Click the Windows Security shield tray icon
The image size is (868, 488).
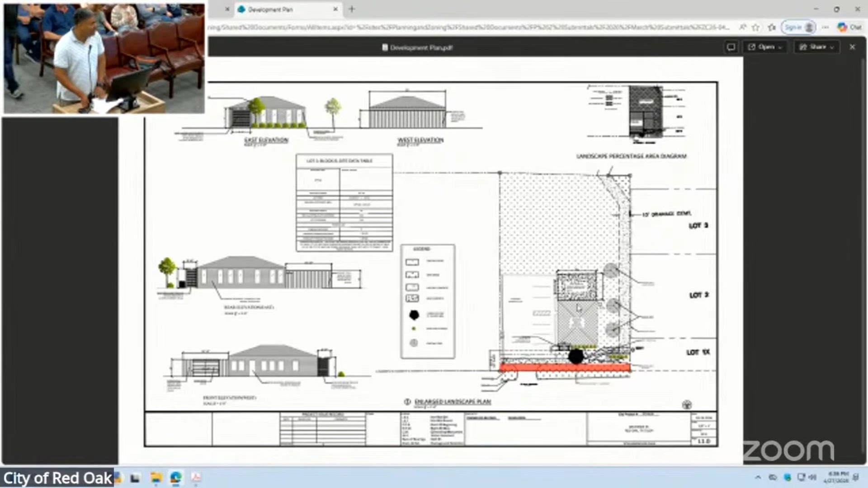[787, 477]
